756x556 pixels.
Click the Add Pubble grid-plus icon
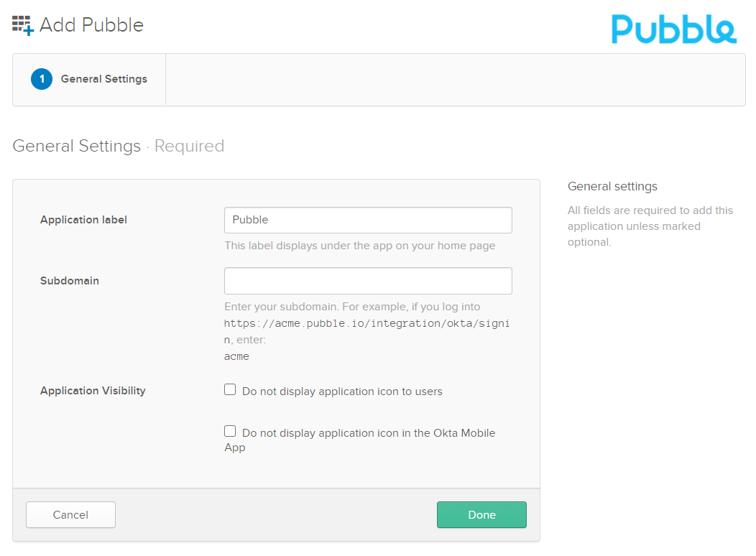pyautogui.click(x=23, y=25)
